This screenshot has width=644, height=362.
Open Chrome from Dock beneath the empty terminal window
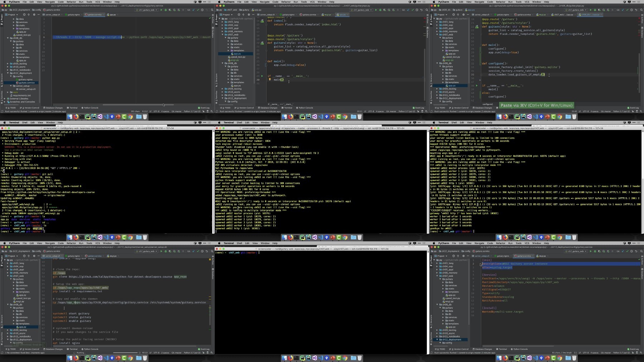coord(345,358)
